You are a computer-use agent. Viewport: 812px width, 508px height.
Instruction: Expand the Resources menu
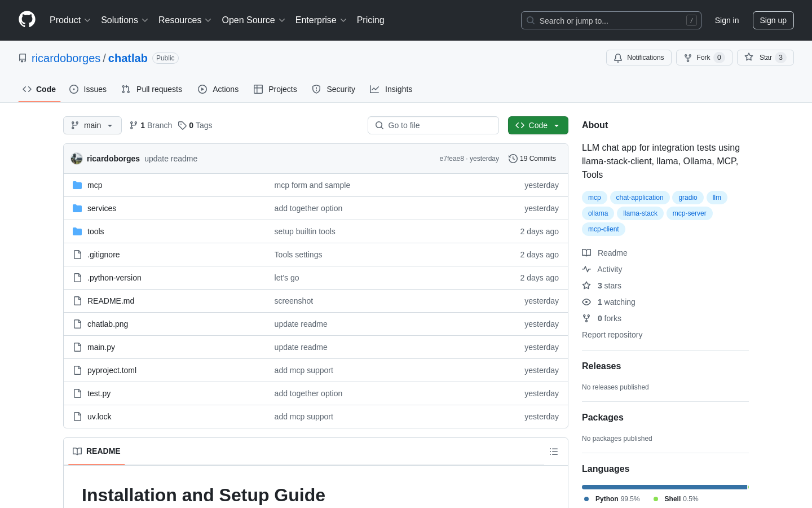pyautogui.click(x=185, y=20)
